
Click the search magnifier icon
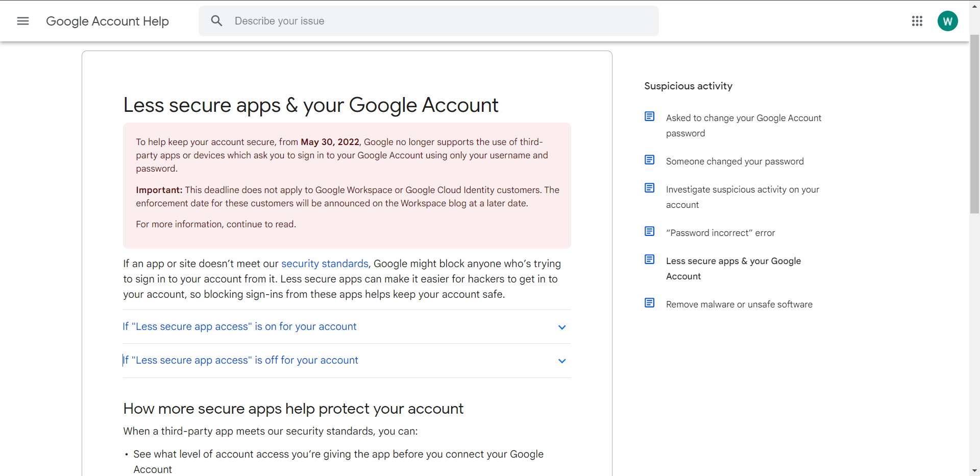tap(217, 21)
